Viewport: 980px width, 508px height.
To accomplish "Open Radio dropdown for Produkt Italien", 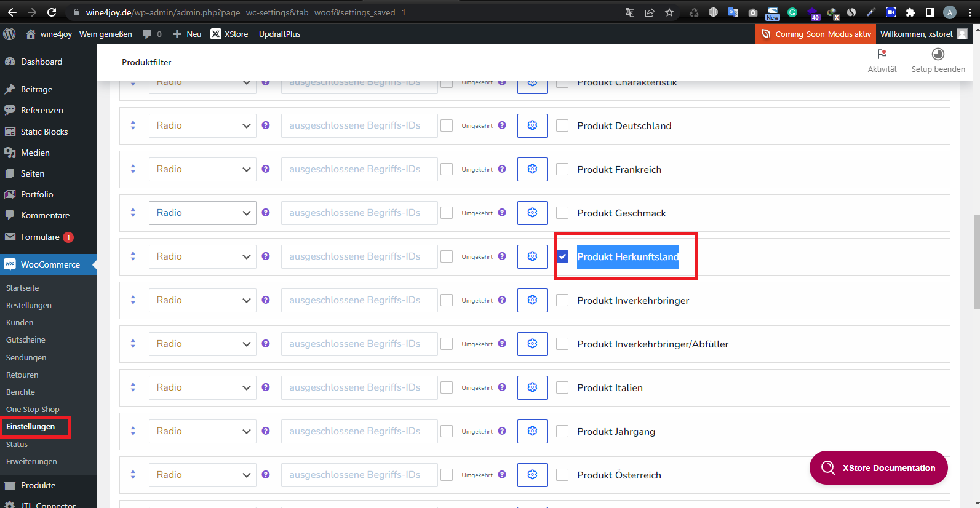I will 202,387.
